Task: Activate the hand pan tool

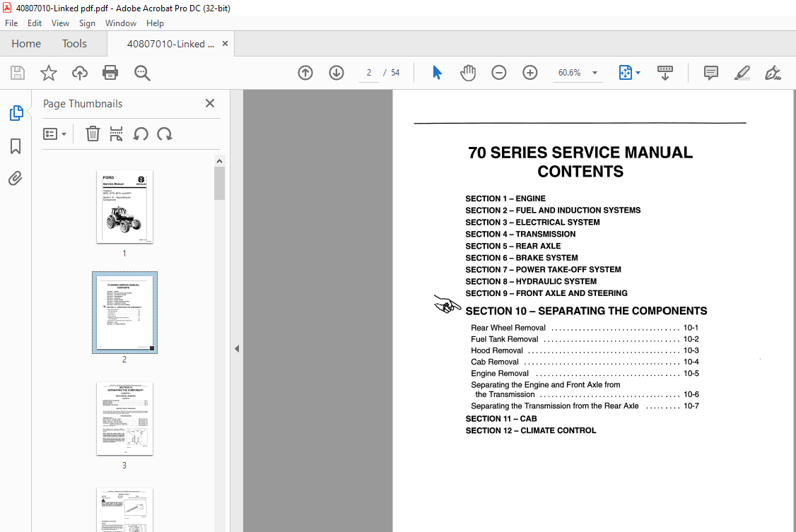Action: (x=468, y=73)
